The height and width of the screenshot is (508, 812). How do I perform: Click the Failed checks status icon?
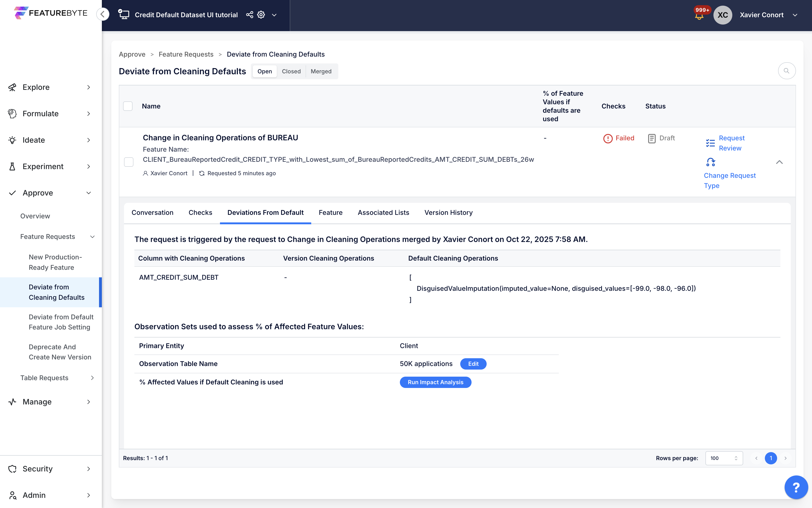(608, 138)
